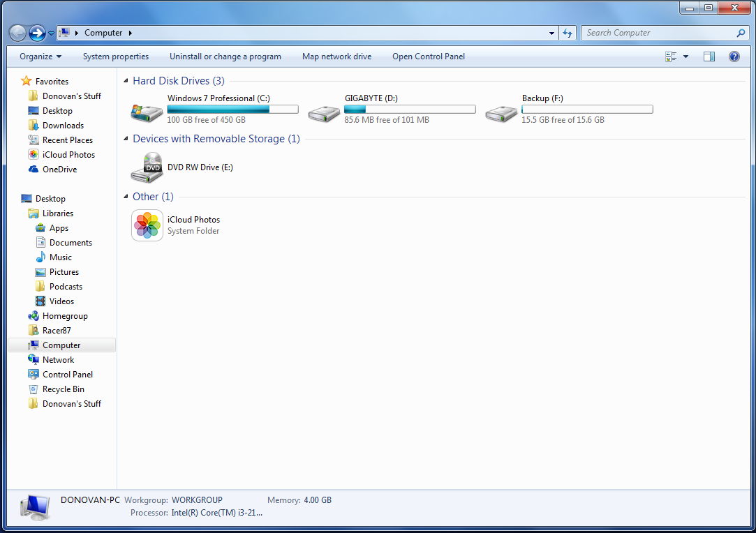Viewport: 756px width, 533px height.
Task: Click the Help question mark icon
Action: [x=734, y=57]
